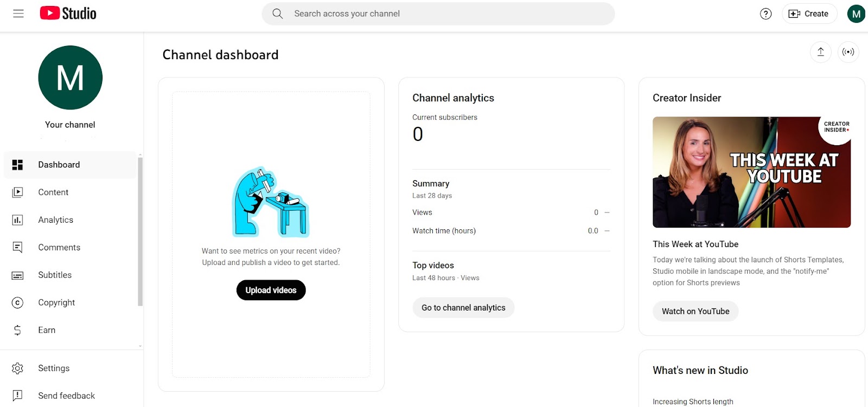Open the account avatar menu in header

(856, 14)
